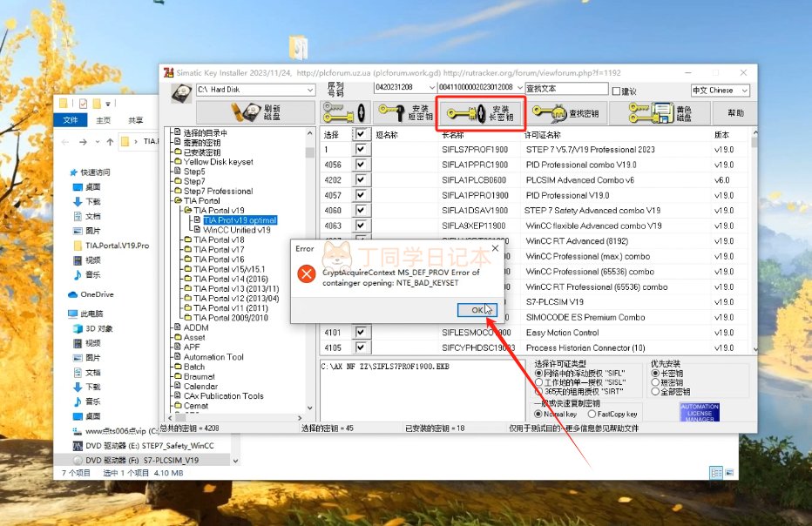Click the 查找文本 search text field
Image resolution: width=812 pixels, height=526 pixels.
[565, 88]
